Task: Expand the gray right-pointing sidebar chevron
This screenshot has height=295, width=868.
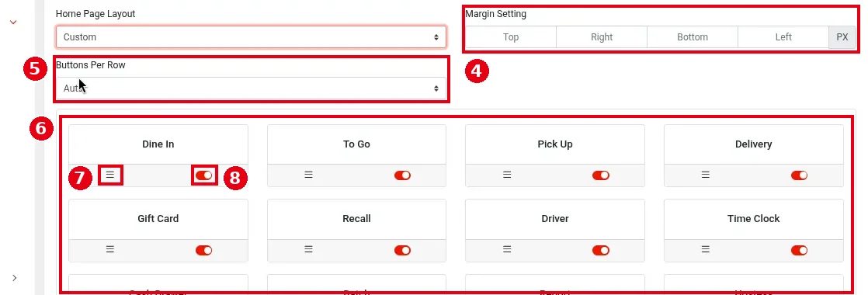Action: pyautogui.click(x=15, y=277)
